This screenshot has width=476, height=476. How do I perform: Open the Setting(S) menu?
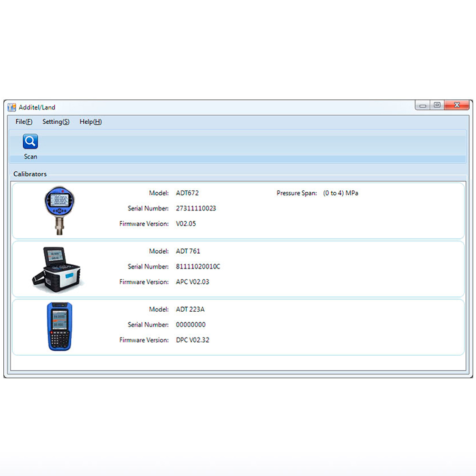tap(56, 122)
